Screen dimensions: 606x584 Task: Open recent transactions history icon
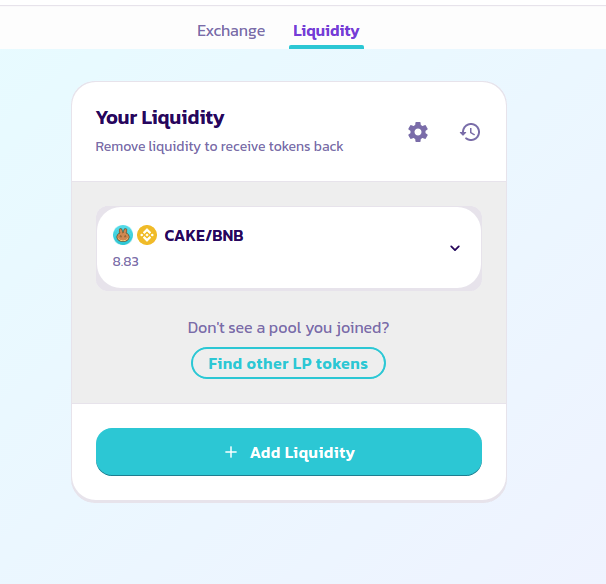point(470,132)
